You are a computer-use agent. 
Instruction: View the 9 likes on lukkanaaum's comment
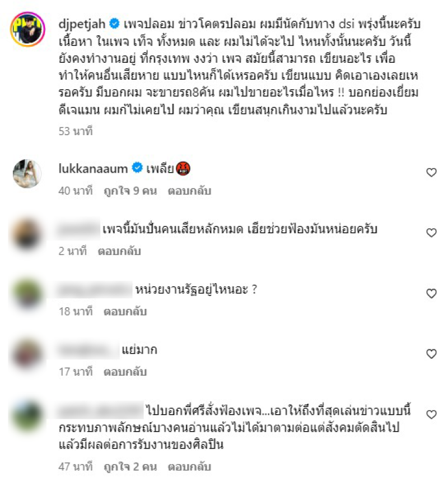coord(130,191)
